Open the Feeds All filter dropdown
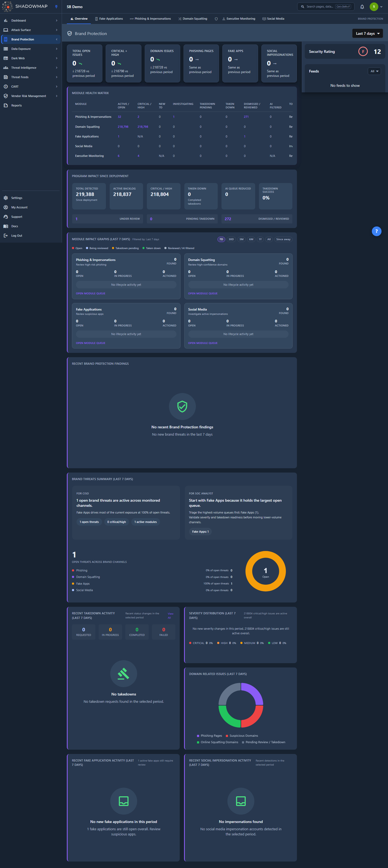 click(x=374, y=71)
